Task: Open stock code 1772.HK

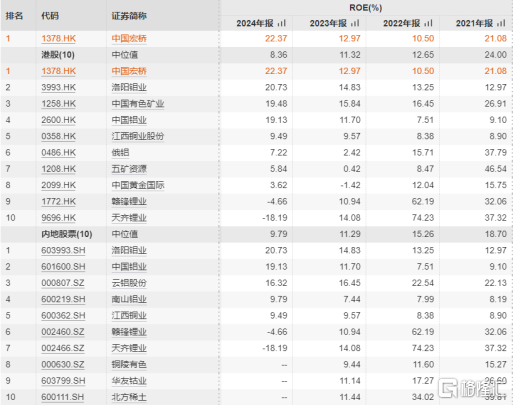Action: [x=59, y=202]
